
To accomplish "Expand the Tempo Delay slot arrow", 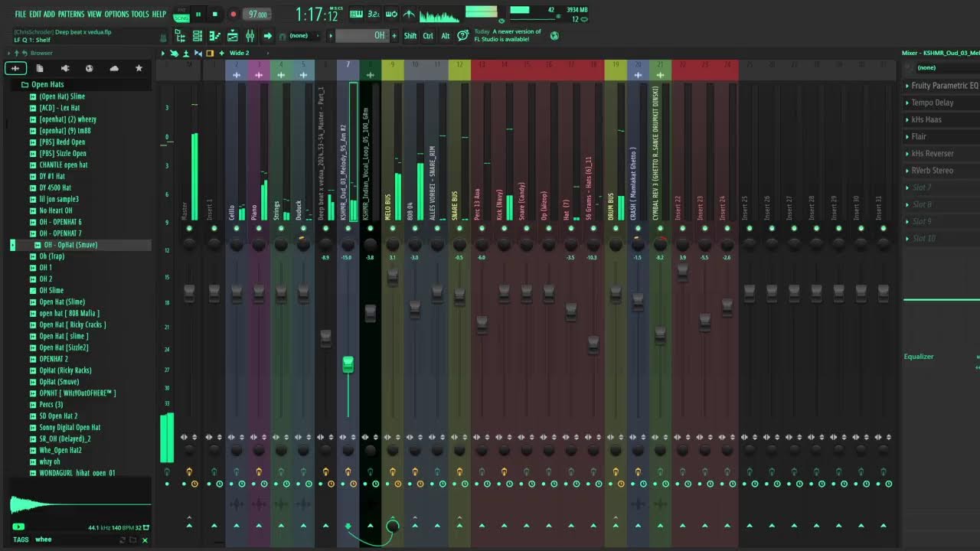I will coord(907,103).
